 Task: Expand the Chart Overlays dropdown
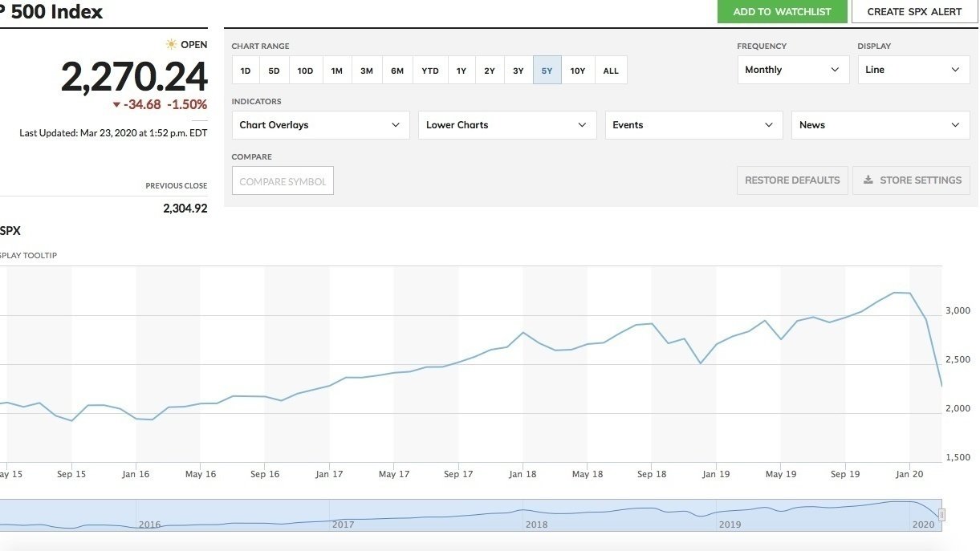point(319,125)
